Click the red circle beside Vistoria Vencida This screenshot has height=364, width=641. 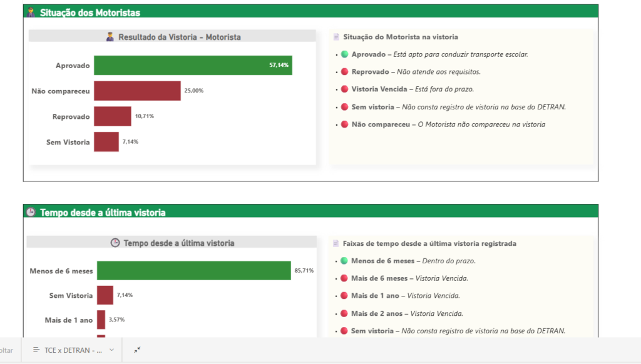click(344, 89)
